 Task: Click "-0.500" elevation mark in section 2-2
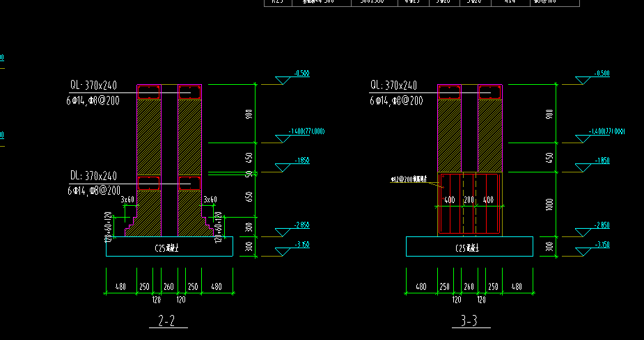click(x=301, y=74)
